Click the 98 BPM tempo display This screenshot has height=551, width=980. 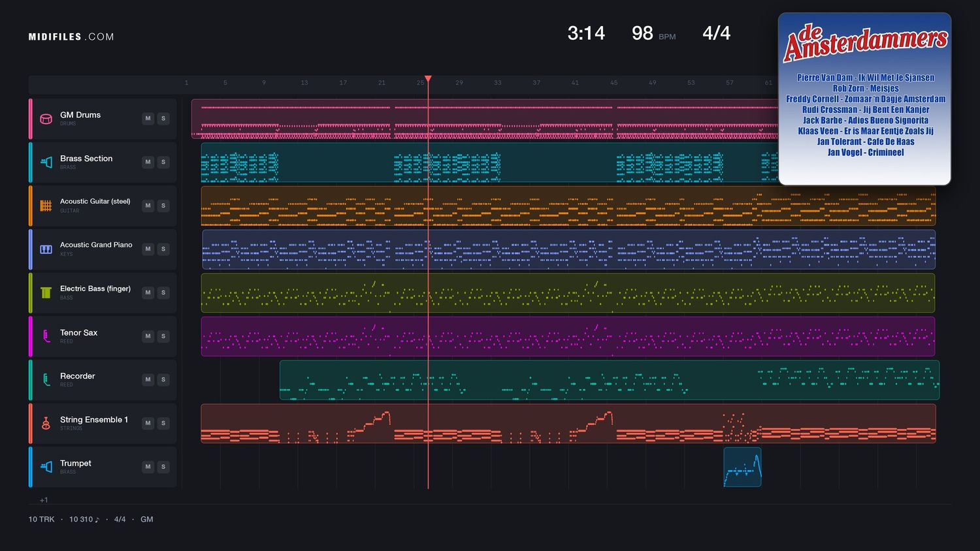tap(653, 33)
